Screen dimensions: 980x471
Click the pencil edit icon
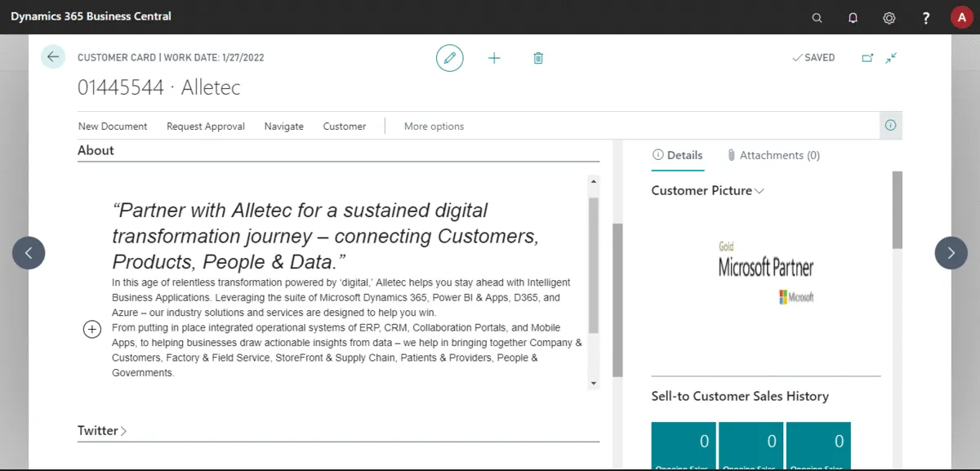(449, 58)
